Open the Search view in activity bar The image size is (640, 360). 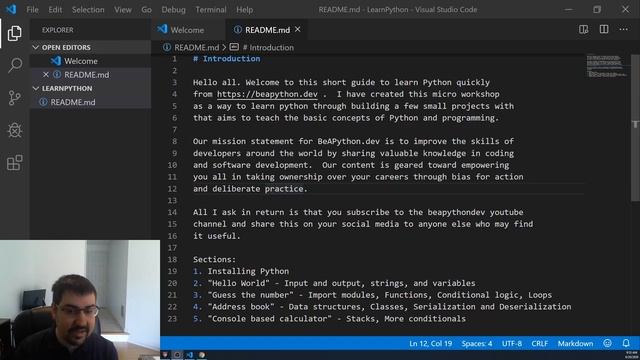[x=15, y=65]
